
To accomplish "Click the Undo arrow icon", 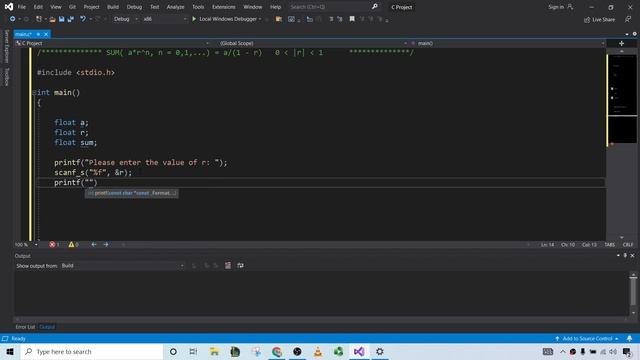I will pos(83,19).
